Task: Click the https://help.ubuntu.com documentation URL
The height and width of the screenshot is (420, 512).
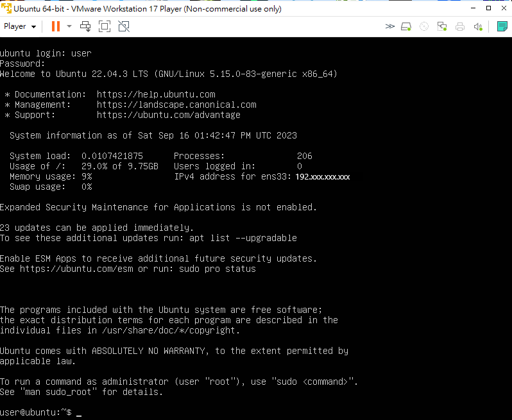Action: 156,94
